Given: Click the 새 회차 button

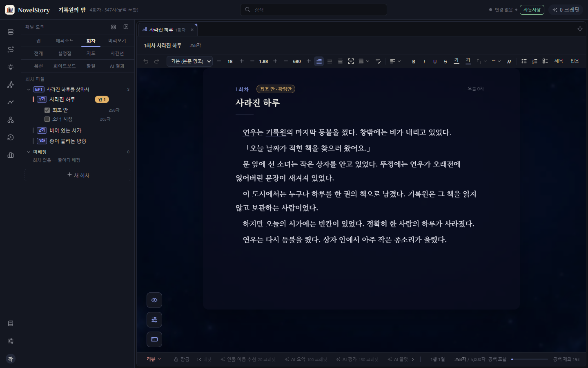Looking at the screenshot, I should pos(78,175).
